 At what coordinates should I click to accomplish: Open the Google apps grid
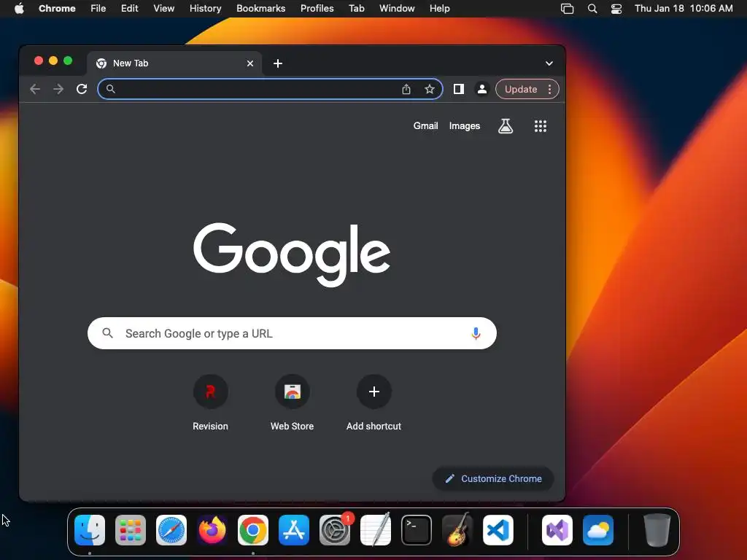[x=541, y=126]
